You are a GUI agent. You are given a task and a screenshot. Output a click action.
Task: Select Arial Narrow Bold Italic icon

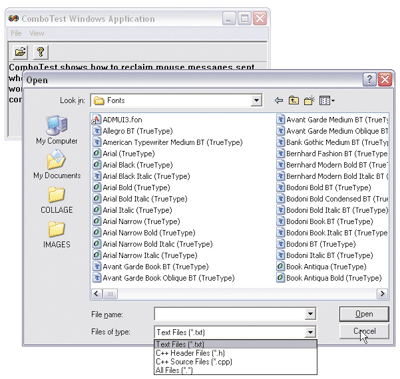coord(96,244)
